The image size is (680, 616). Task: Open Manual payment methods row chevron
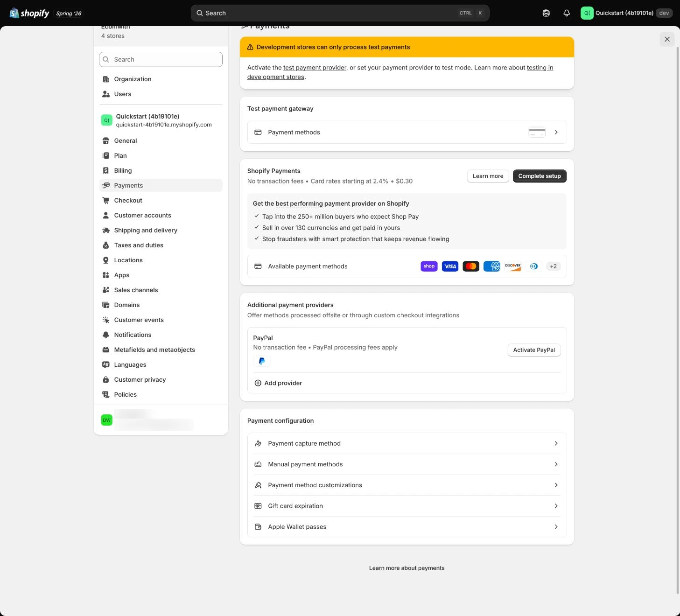click(x=556, y=464)
